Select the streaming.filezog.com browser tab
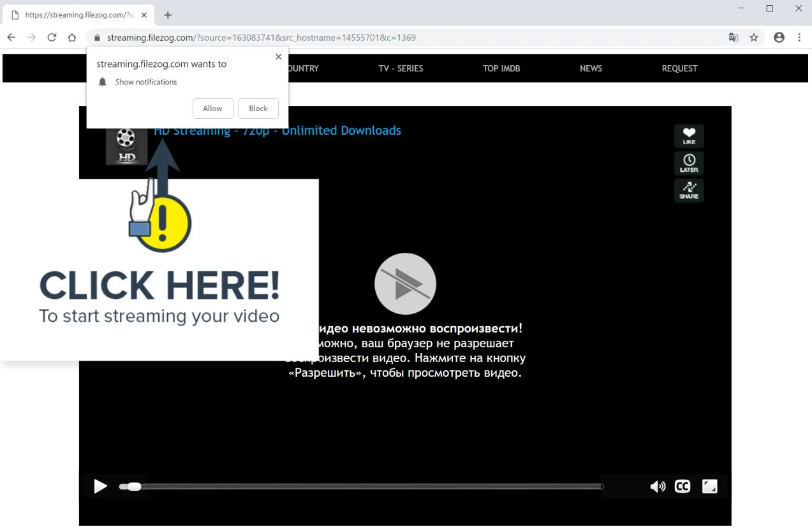Screen dimensions: 812x528 80,15
